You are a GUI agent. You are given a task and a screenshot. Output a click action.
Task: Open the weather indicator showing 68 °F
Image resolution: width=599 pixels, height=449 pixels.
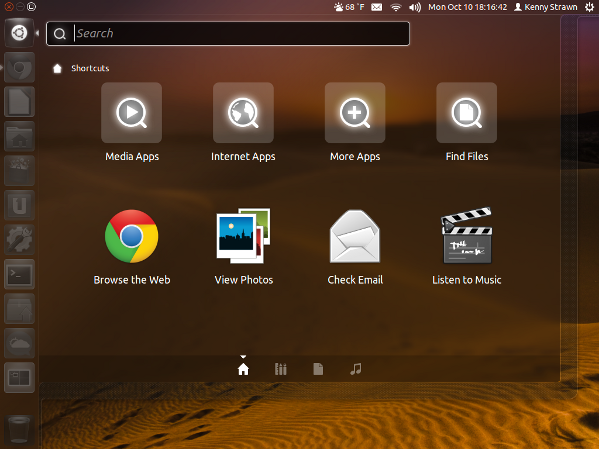349,7
